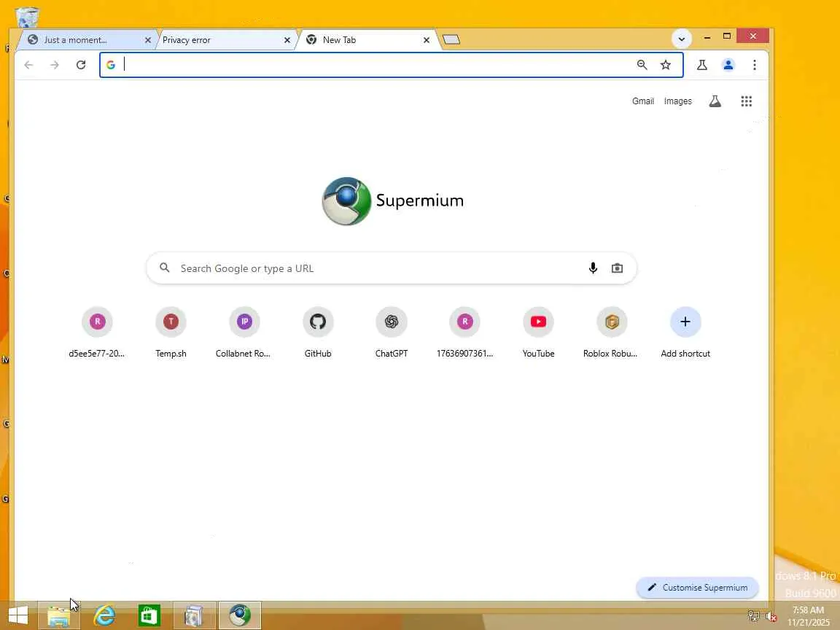This screenshot has height=630, width=840.
Task: Close the Privacy error tab
Action: tap(287, 39)
